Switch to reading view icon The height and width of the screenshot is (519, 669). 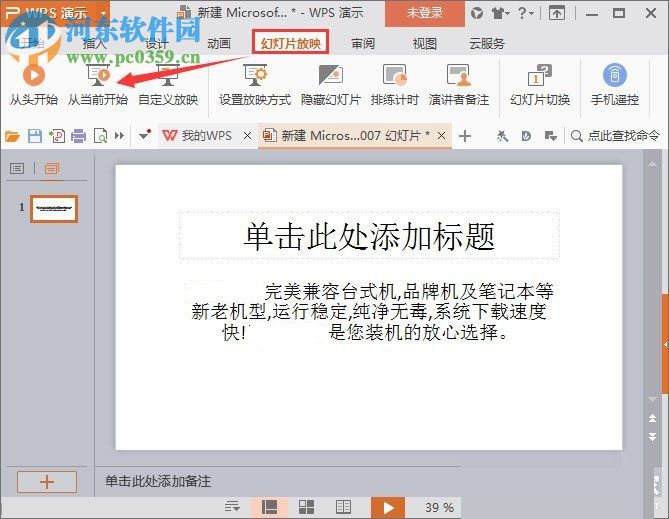pos(343,507)
